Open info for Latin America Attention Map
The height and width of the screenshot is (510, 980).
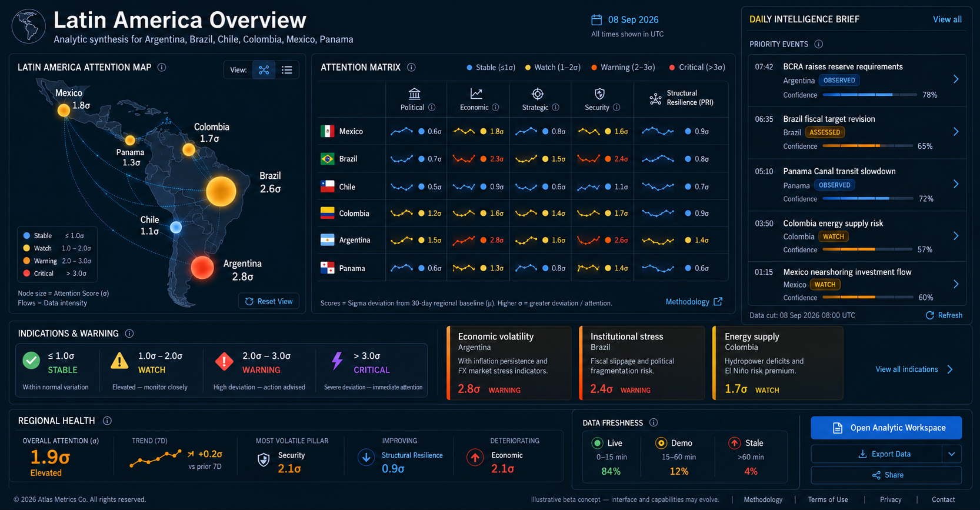pos(162,67)
